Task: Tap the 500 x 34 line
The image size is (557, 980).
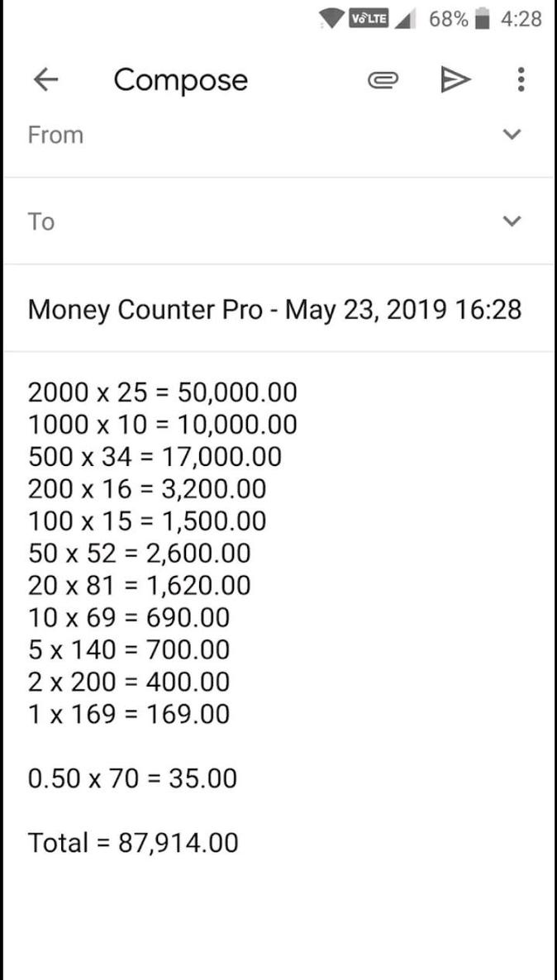Action: (x=155, y=456)
